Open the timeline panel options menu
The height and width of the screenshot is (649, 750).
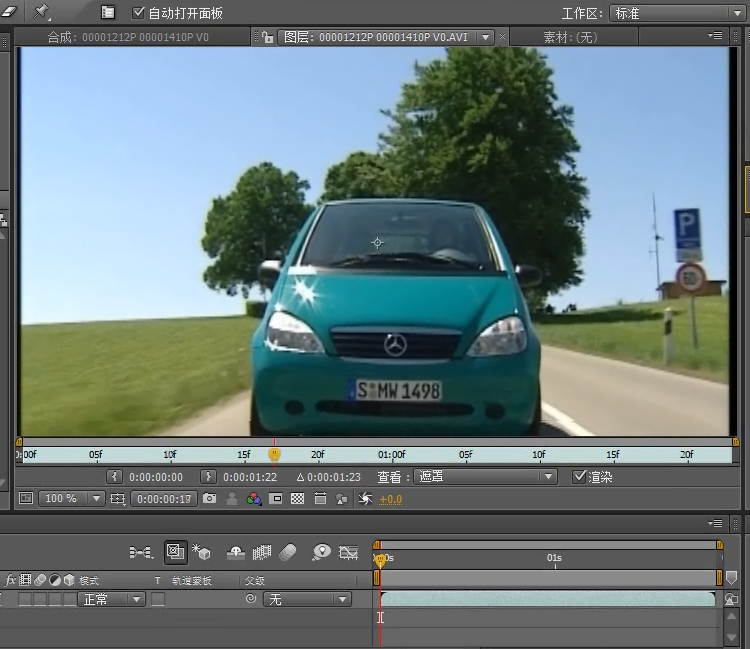(715, 523)
